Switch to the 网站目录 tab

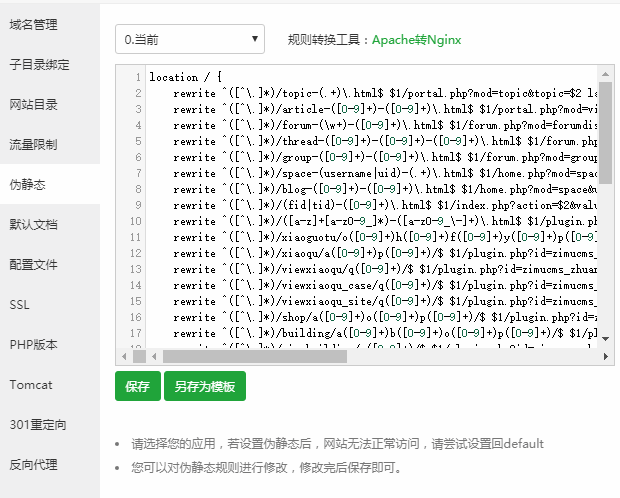click(x=50, y=104)
